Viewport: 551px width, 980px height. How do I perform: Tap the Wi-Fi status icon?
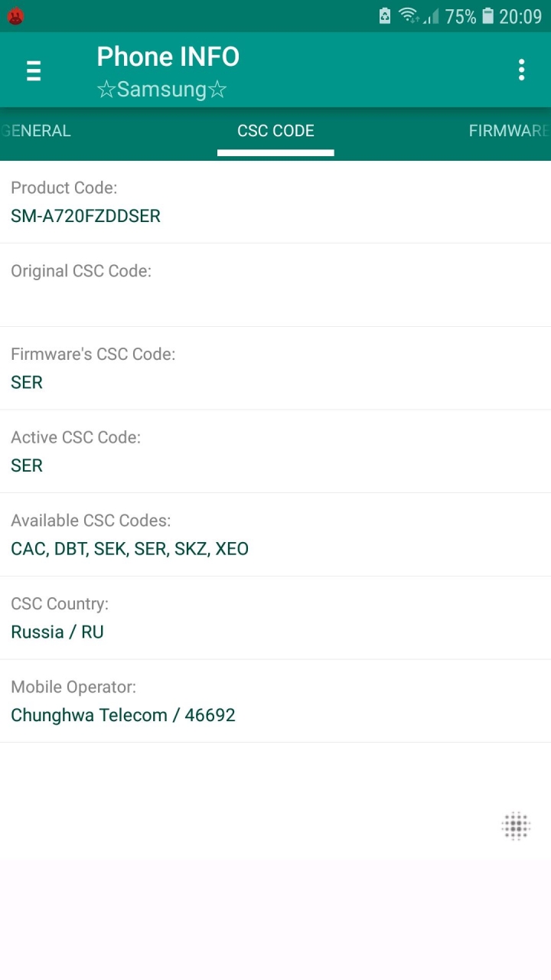409,16
